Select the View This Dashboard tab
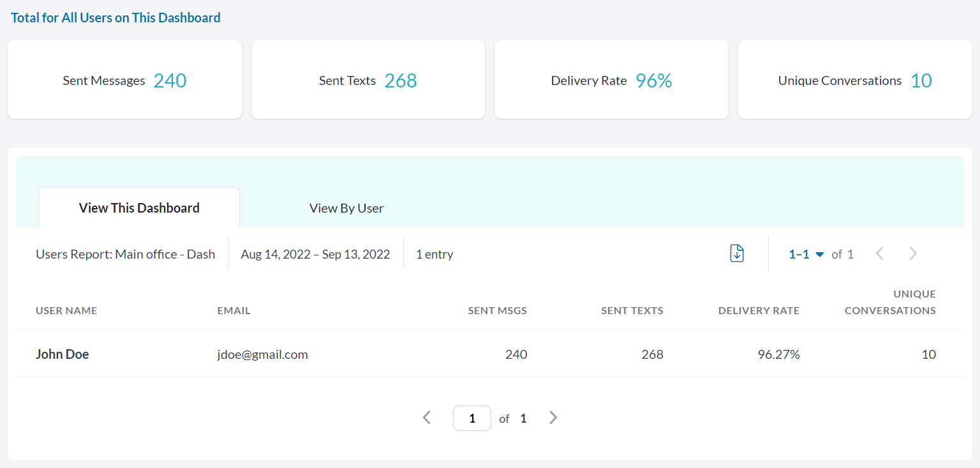 139,208
